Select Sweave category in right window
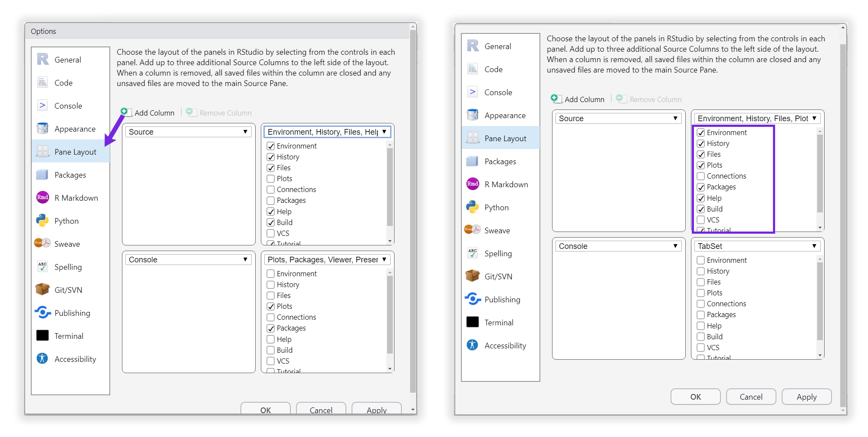The width and height of the screenshot is (868, 437). point(501,230)
